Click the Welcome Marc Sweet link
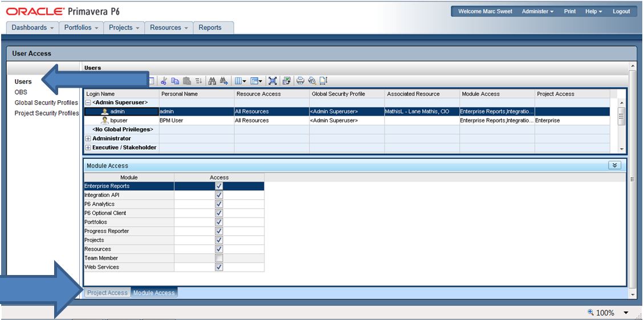 [485, 11]
